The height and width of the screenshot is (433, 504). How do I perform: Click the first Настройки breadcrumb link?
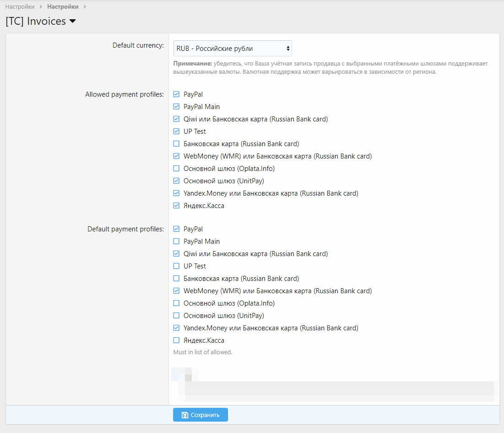pos(20,7)
